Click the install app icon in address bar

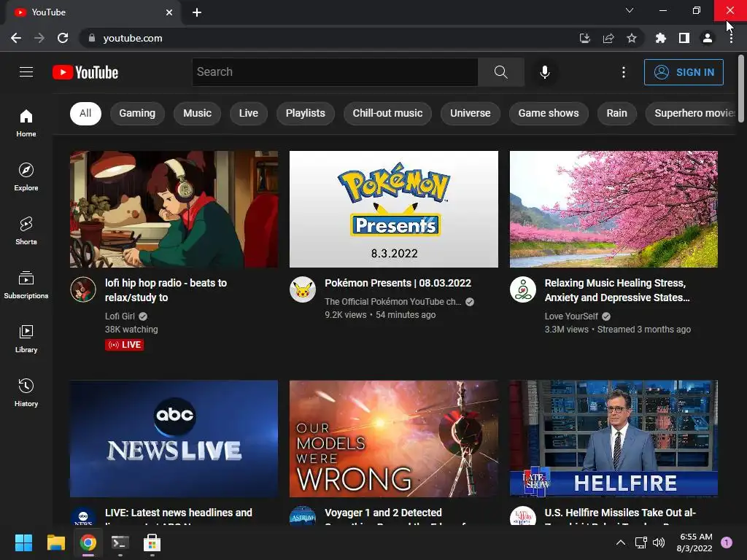coord(584,38)
